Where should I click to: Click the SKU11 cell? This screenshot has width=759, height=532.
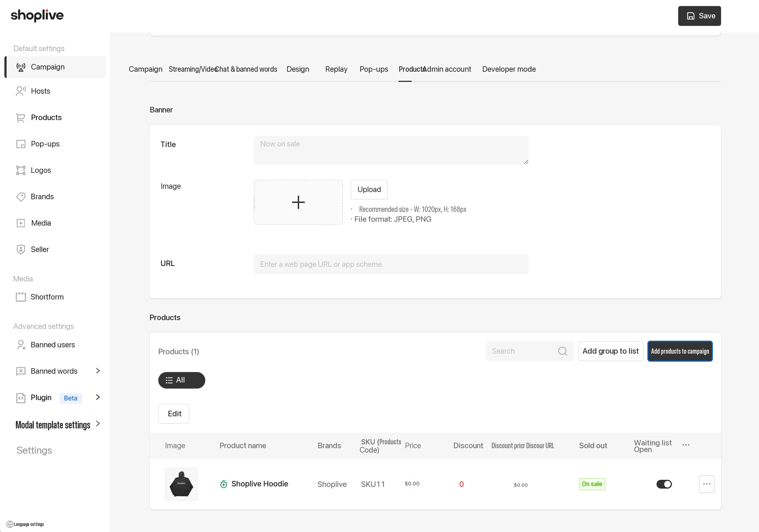[x=373, y=484]
